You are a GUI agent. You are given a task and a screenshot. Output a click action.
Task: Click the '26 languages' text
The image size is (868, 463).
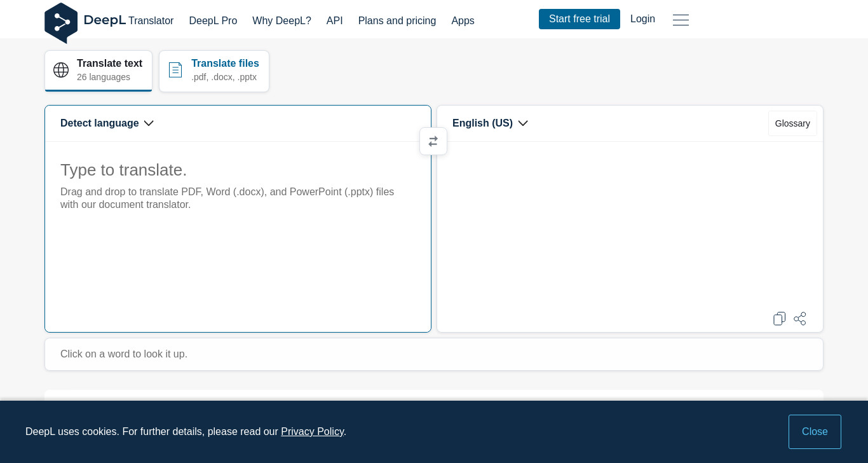click(104, 77)
